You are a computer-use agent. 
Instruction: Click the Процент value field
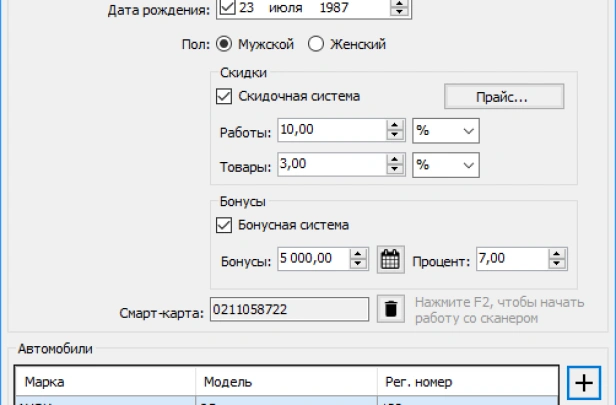[511, 260]
